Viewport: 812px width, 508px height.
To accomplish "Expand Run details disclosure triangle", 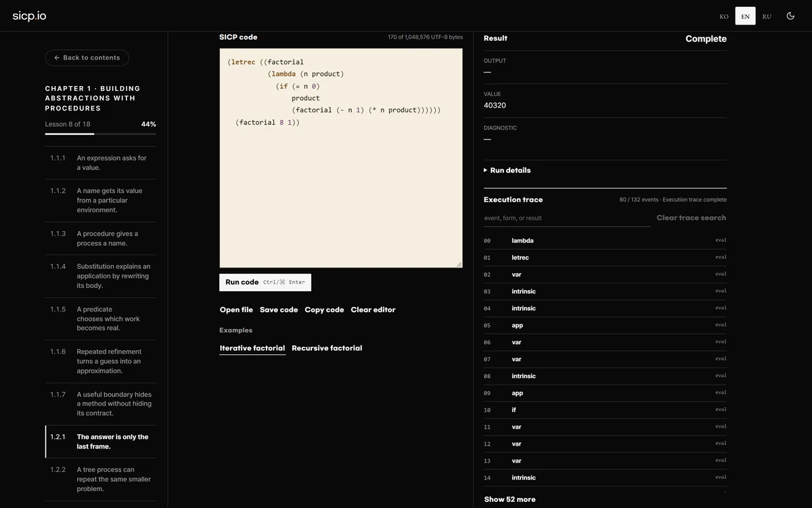I will [486, 170].
